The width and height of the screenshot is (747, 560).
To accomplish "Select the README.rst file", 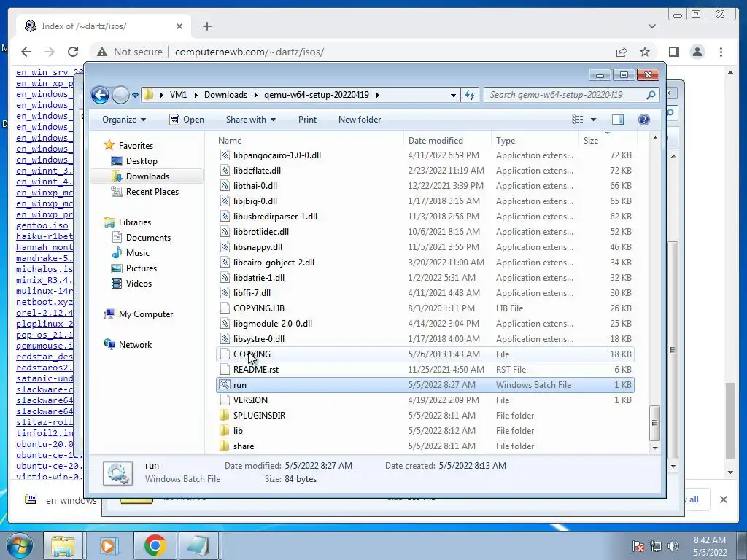I will click(256, 370).
